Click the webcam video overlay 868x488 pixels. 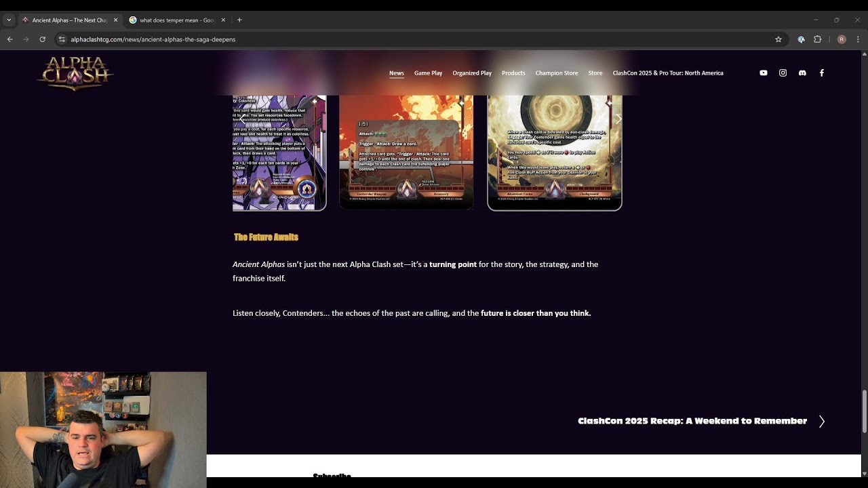[x=103, y=430]
